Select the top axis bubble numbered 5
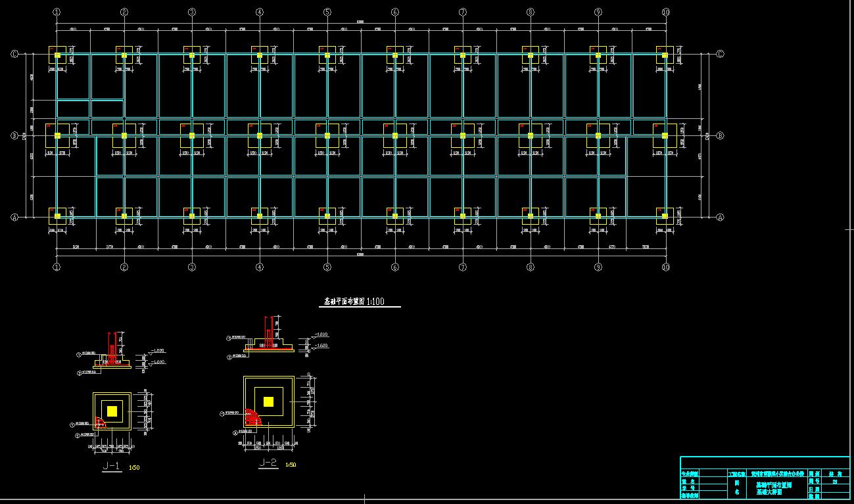The height and width of the screenshot is (504, 854). pyautogui.click(x=327, y=12)
